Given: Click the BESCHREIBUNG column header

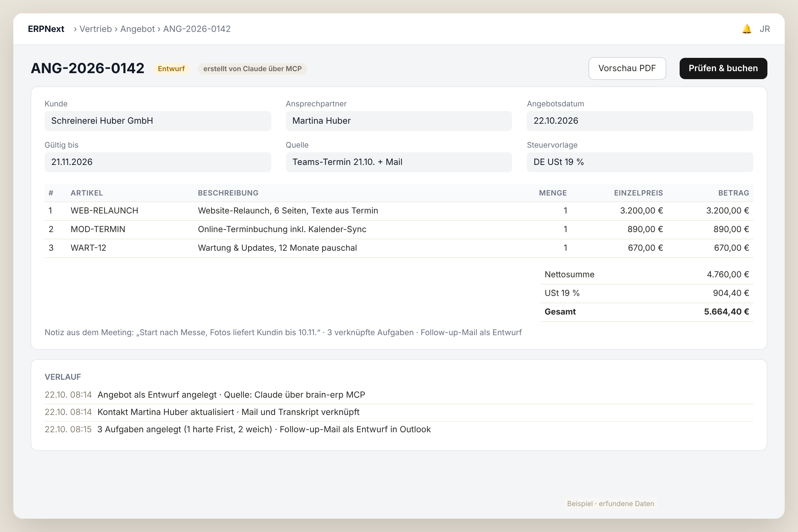Looking at the screenshot, I should click(228, 193).
